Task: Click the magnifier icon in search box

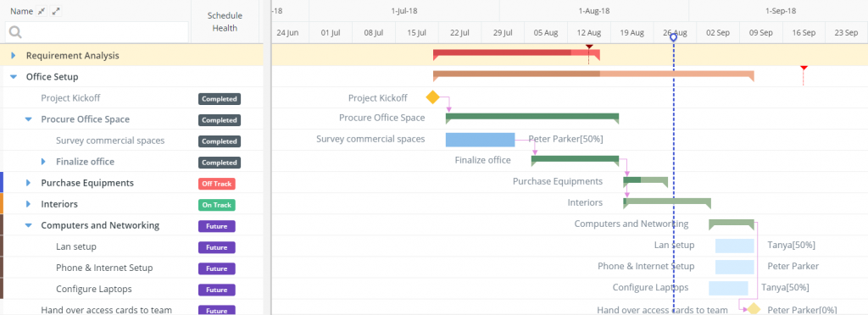Action: click(x=15, y=33)
